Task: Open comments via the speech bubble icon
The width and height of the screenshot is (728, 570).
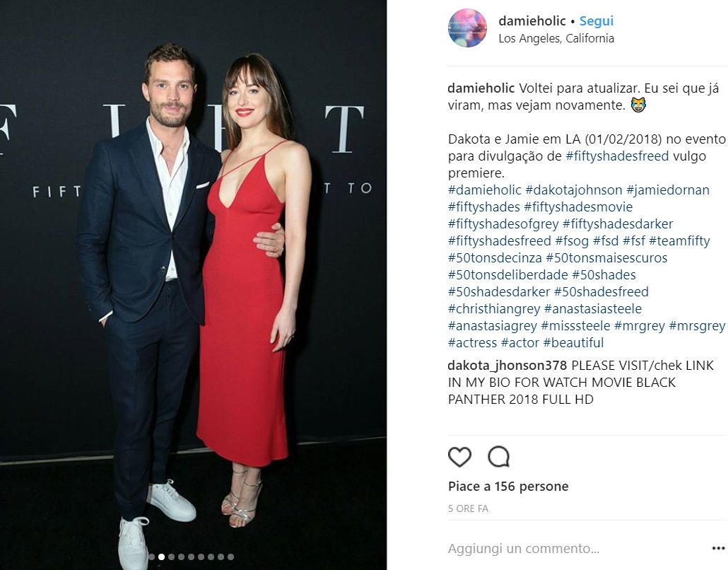Action: pyautogui.click(x=498, y=457)
